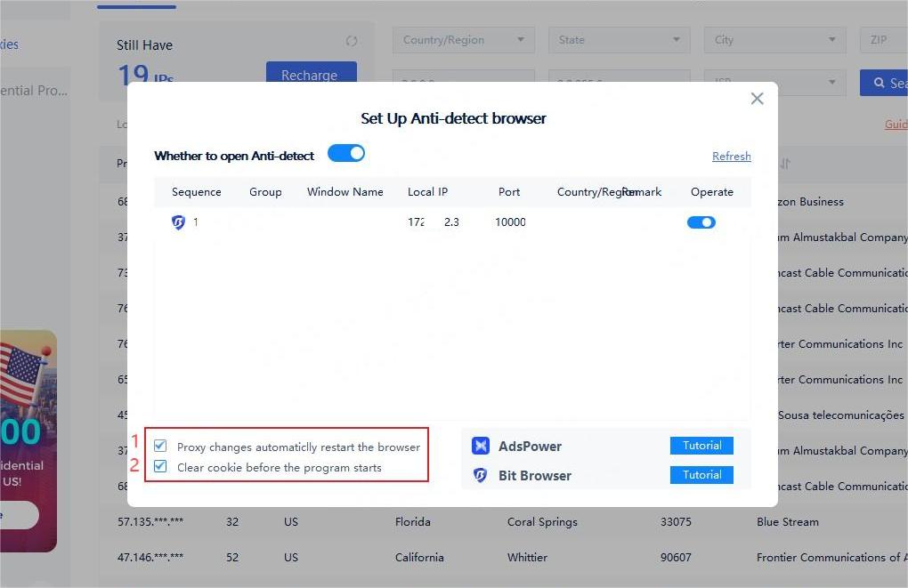Viewport: 908px width, 588px height.
Task: Click the sort arrows icon in table header
Action: pyautogui.click(x=785, y=164)
